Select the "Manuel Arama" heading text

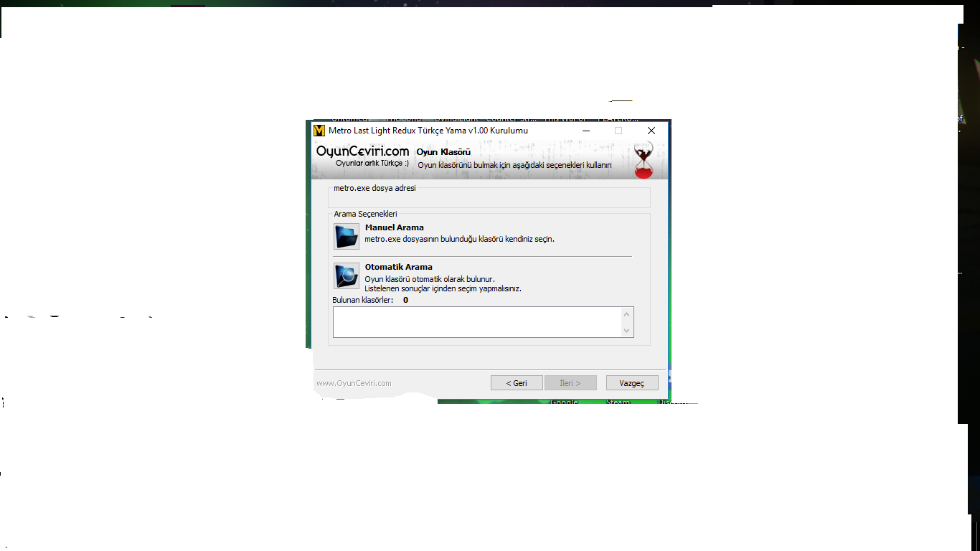(x=395, y=227)
